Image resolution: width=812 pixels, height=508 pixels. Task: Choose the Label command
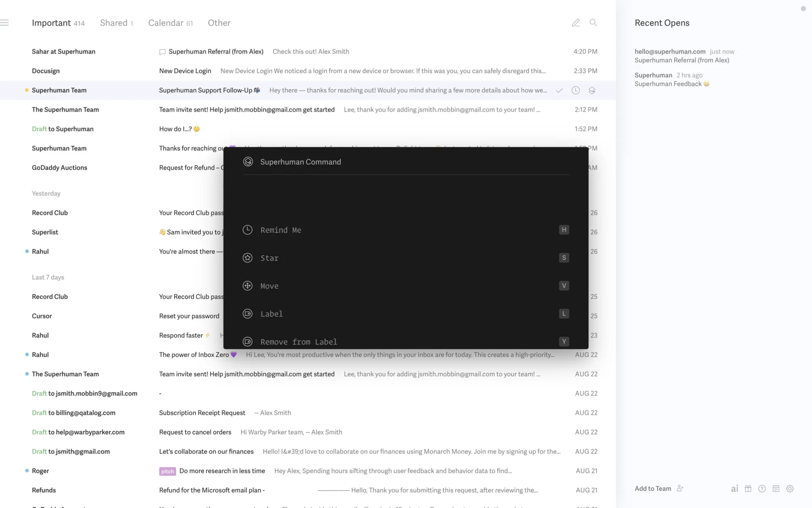pos(272,314)
